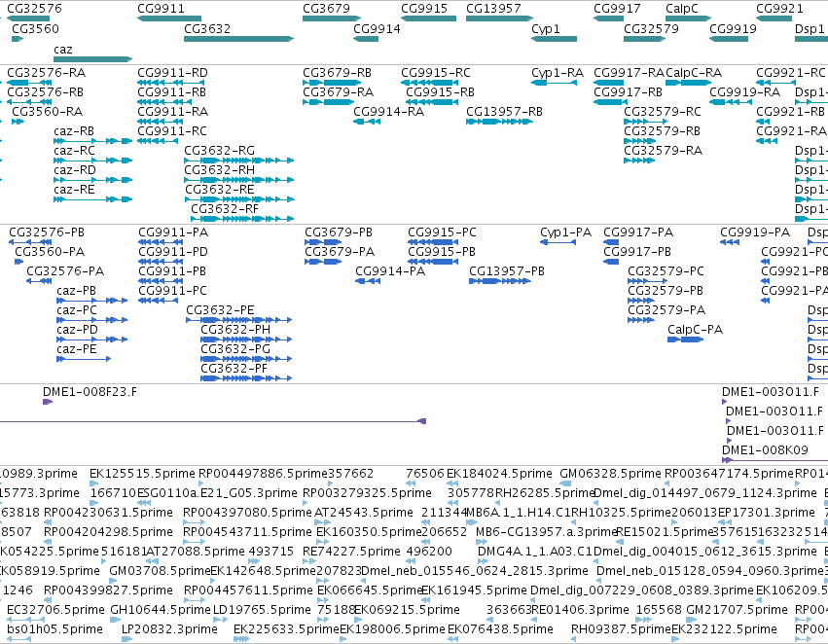The width and height of the screenshot is (828, 644).
Task: Click protein CalpC-PA
Action: point(695,330)
